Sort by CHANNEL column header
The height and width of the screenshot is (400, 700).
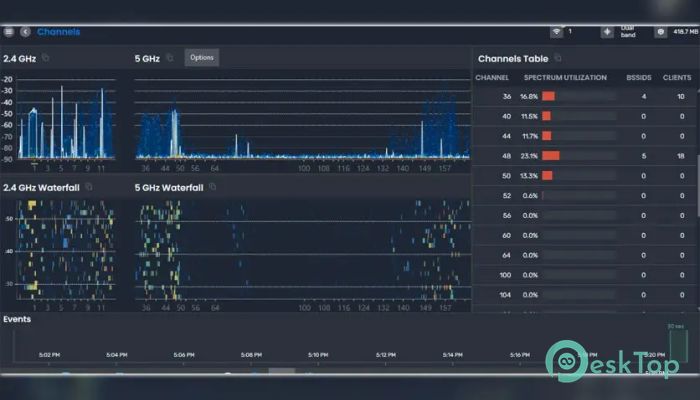(x=492, y=78)
